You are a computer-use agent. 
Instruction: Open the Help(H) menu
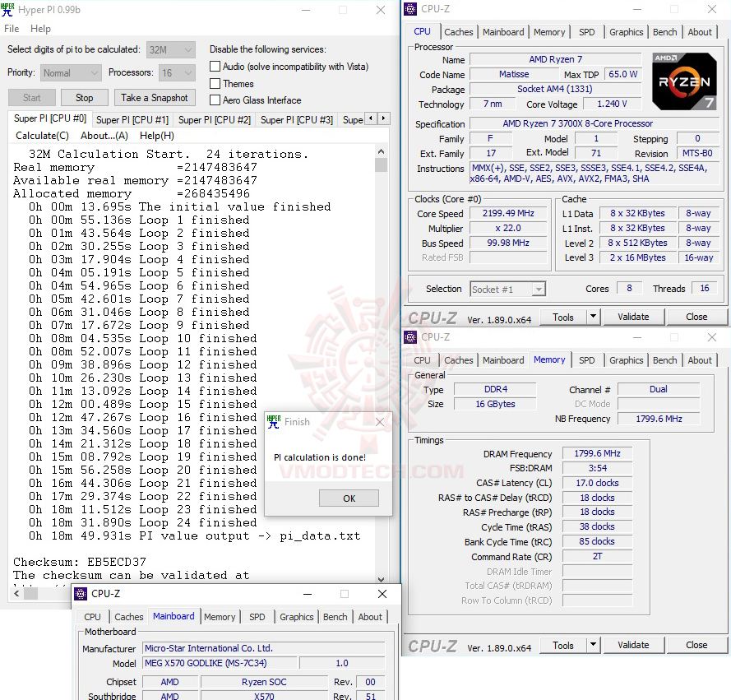click(157, 136)
